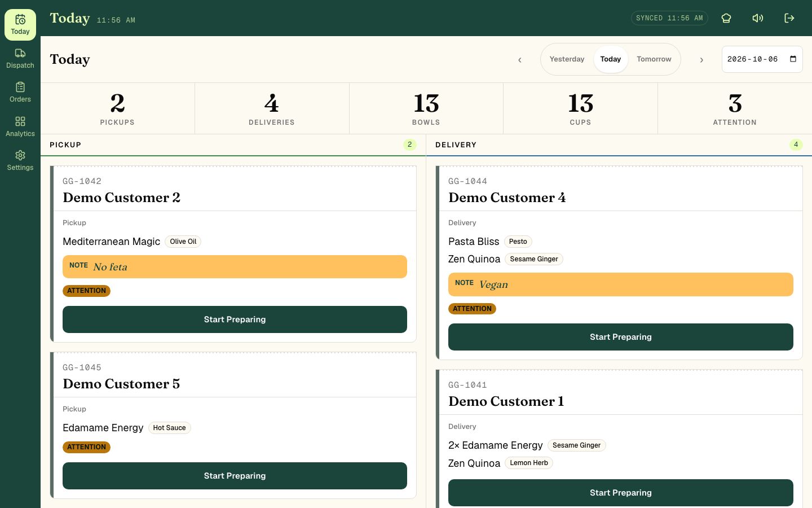Screen dimensions: 812x508
Task: Open the Dispatch truck icon
Action: tap(20, 53)
